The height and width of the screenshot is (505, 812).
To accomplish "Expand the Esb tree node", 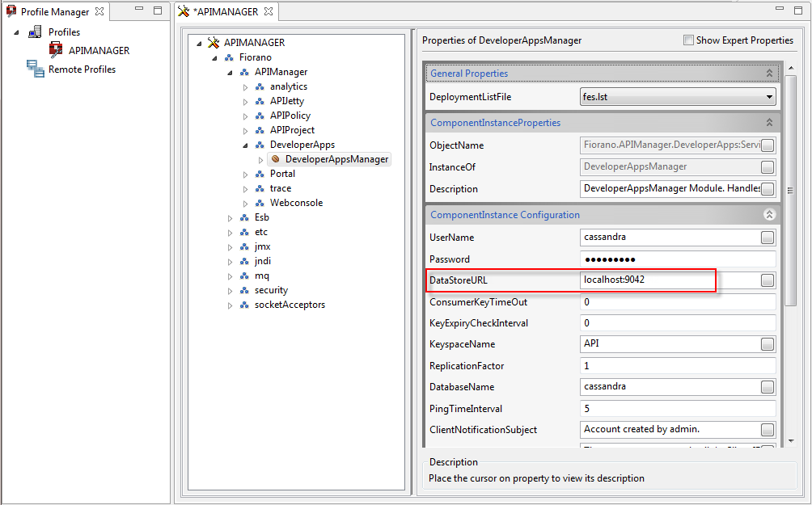I will (230, 218).
